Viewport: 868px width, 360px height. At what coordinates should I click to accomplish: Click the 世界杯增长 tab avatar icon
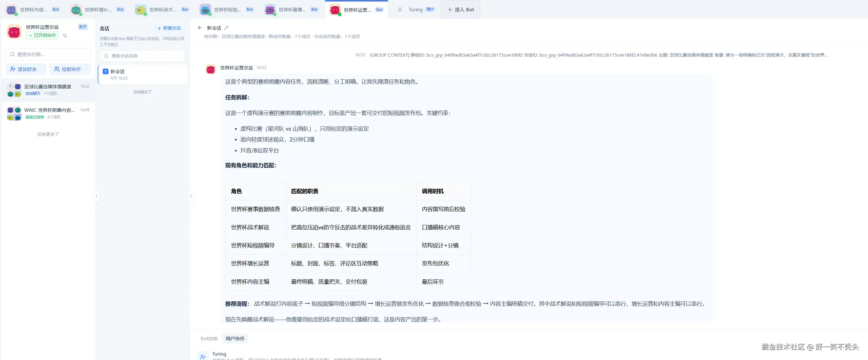tap(76, 10)
